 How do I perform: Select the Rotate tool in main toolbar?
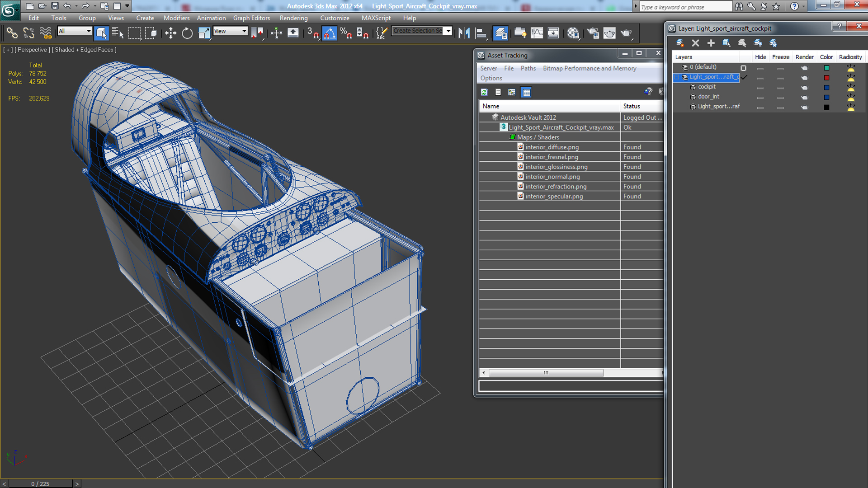point(187,33)
